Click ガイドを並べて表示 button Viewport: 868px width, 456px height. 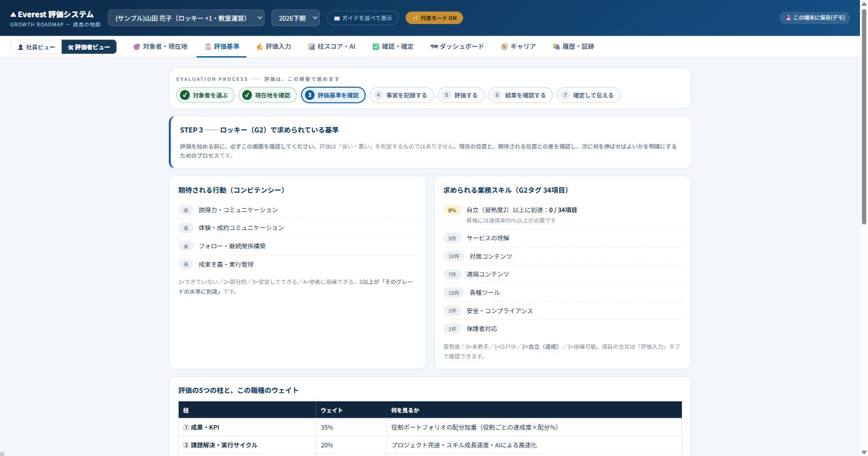(363, 18)
